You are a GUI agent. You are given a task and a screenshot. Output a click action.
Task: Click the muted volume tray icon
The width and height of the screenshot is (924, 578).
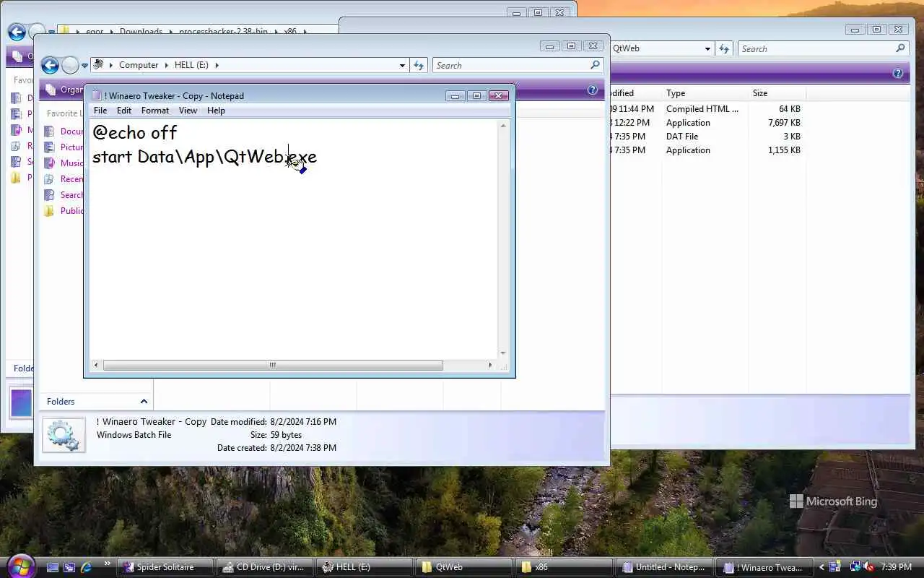[x=869, y=567]
